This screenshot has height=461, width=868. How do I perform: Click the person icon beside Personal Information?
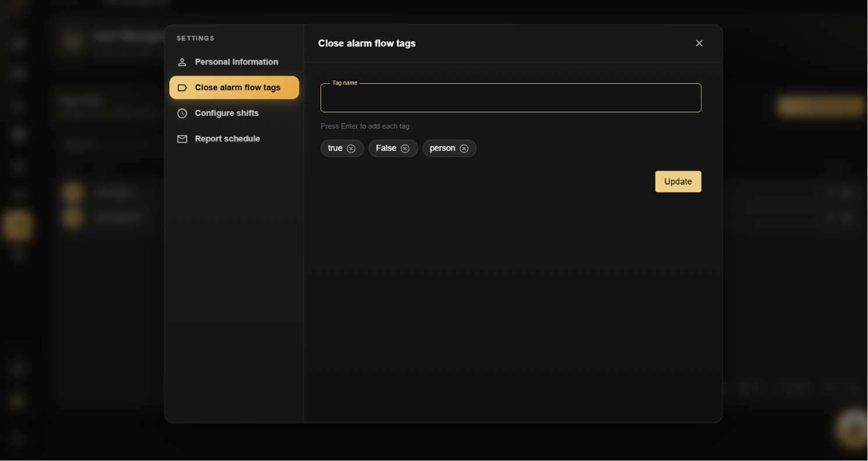(182, 62)
